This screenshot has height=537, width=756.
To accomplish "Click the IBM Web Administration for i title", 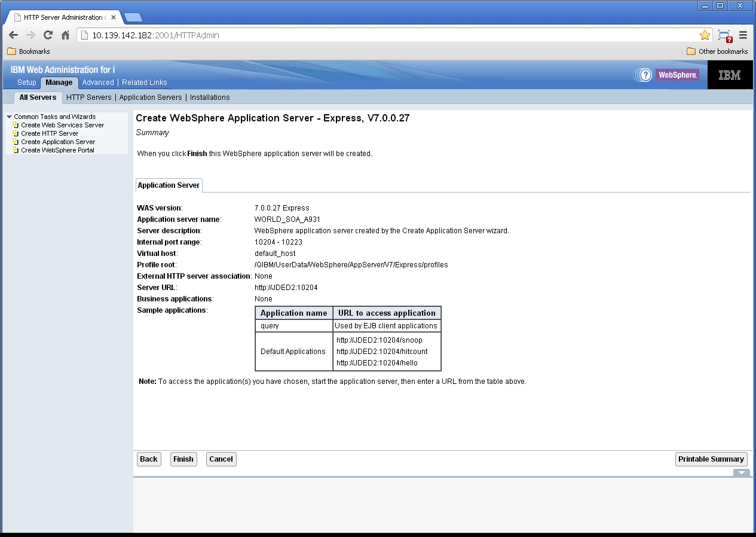I will pyautogui.click(x=63, y=70).
